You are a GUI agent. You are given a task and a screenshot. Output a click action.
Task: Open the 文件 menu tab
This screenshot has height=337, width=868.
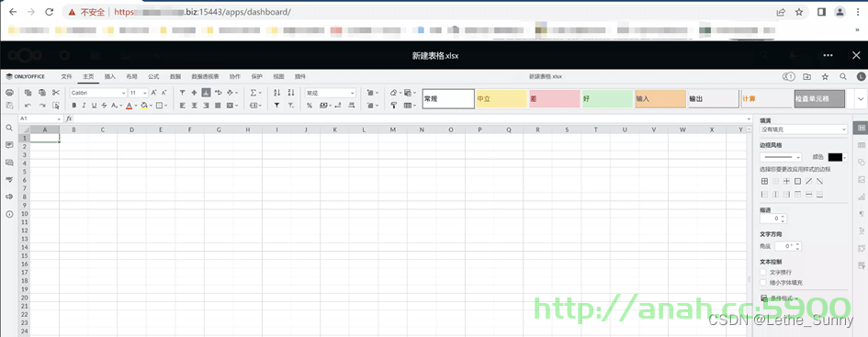click(x=66, y=76)
